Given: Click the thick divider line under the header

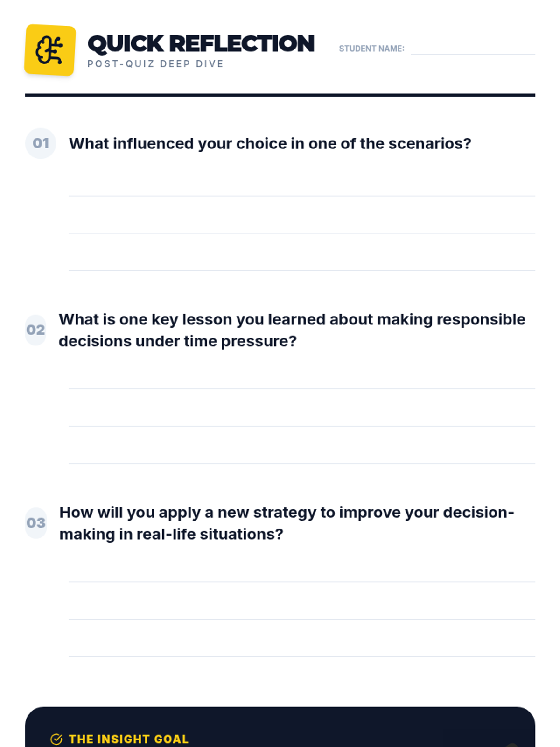Looking at the screenshot, I should coord(280,95).
